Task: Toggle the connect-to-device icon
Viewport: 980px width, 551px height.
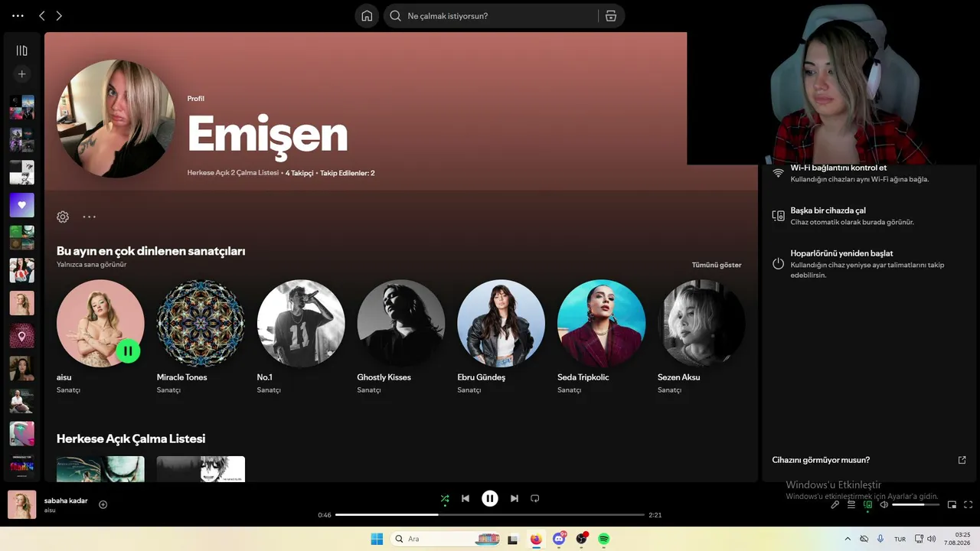Action: tap(868, 505)
